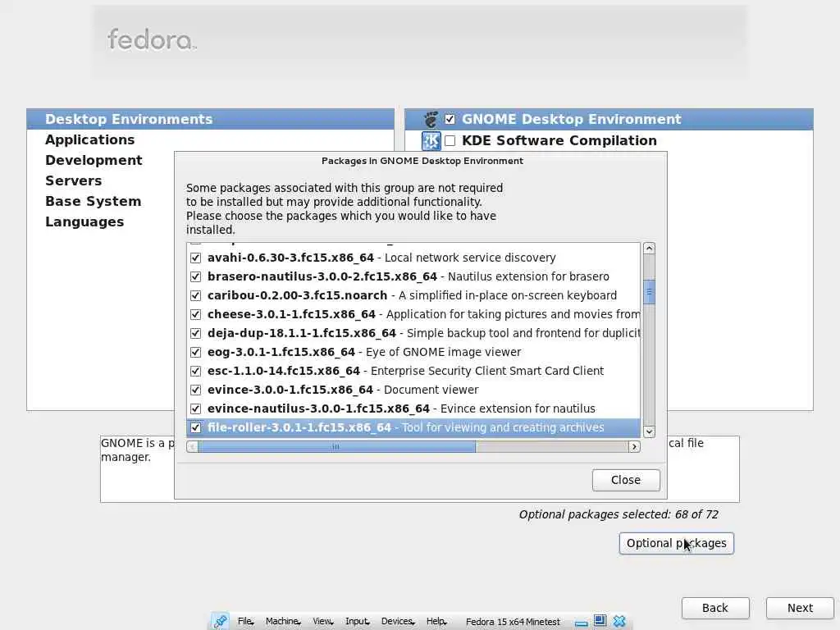
Task: Uncheck the evince-nautilus package checkbox
Action: (195, 409)
